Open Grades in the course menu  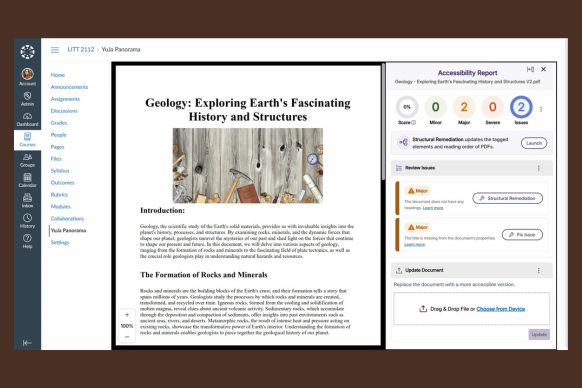59,123
